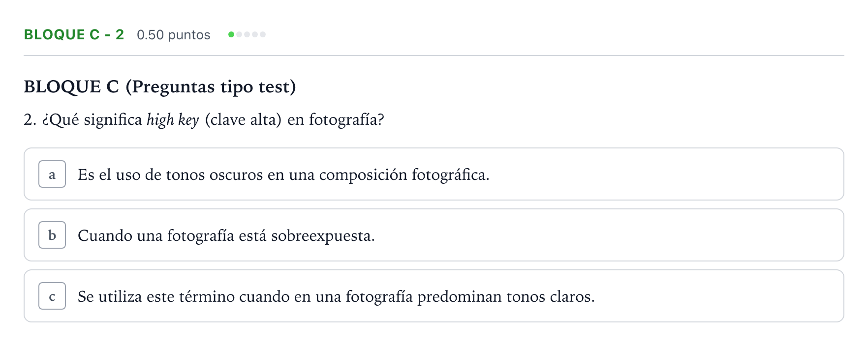Click the (clave alta) text in question
The width and height of the screenshot is (868, 347).
click(x=243, y=119)
